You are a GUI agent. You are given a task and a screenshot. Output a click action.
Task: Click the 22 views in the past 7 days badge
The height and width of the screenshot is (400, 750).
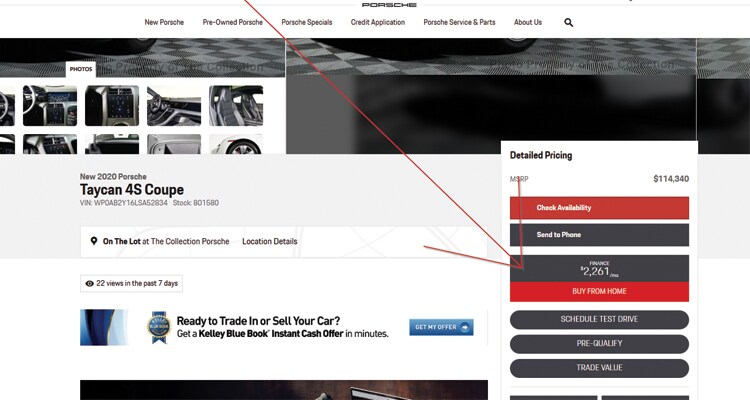[131, 284]
